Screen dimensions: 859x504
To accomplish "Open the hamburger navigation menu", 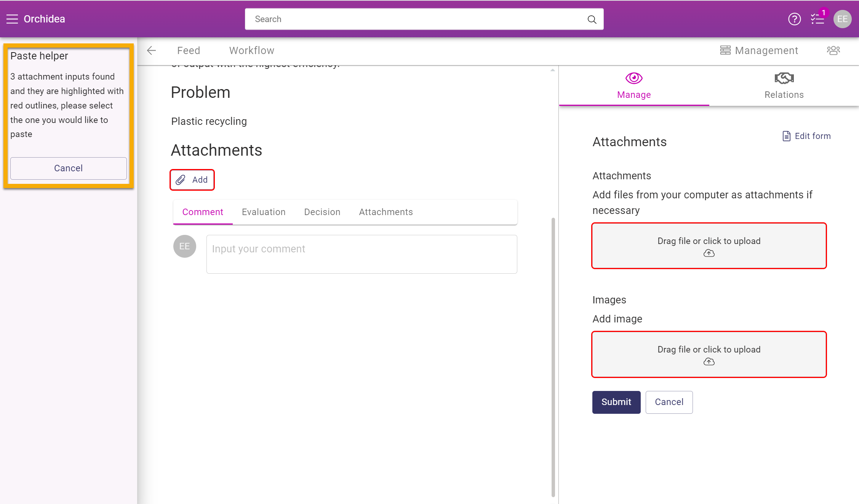I will 12,19.
